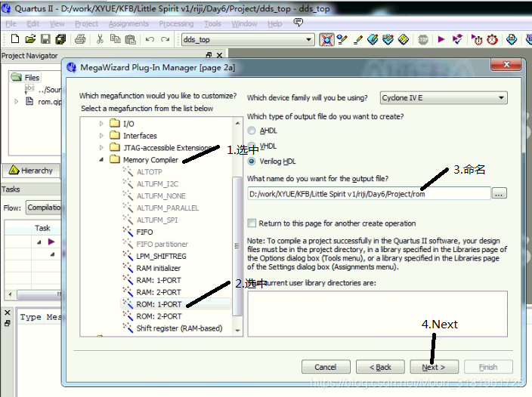
Task: Open the Project menu
Action: click(86, 23)
